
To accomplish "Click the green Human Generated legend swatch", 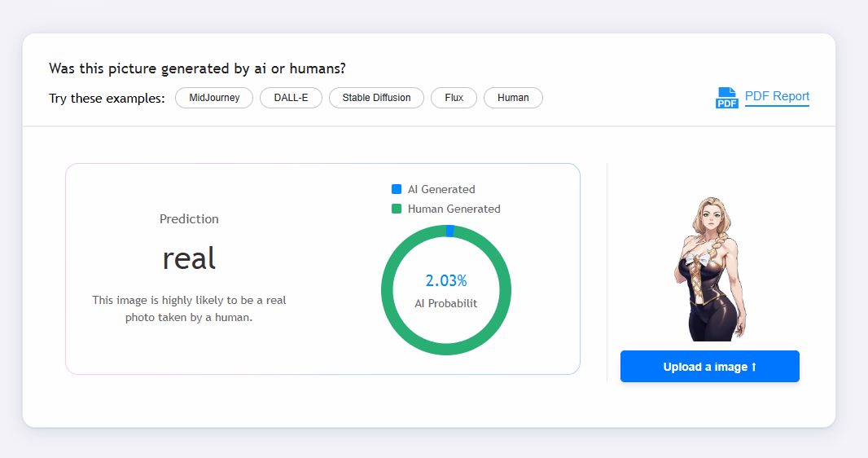I will pyautogui.click(x=397, y=209).
